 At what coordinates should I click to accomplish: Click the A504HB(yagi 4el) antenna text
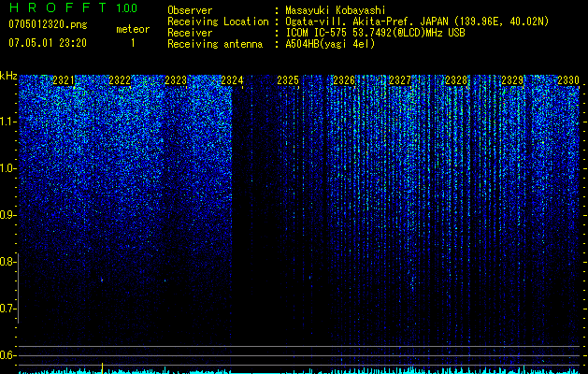click(330, 44)
